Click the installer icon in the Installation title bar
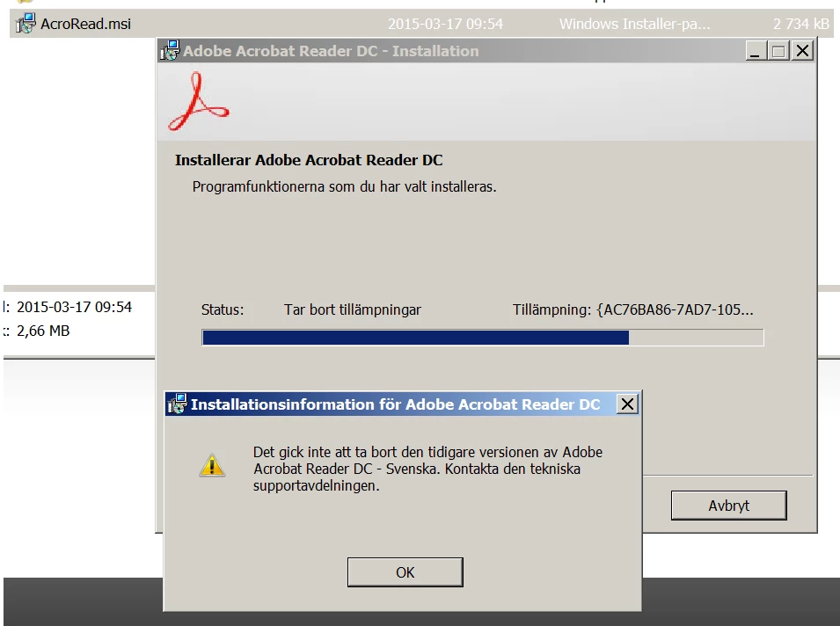Viewport: 840px width, 626px height. pyautogui.click(x=171, y=51)
